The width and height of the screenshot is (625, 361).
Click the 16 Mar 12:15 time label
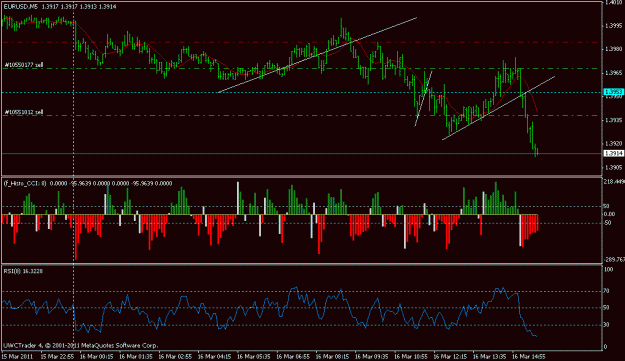click(450, 356)
